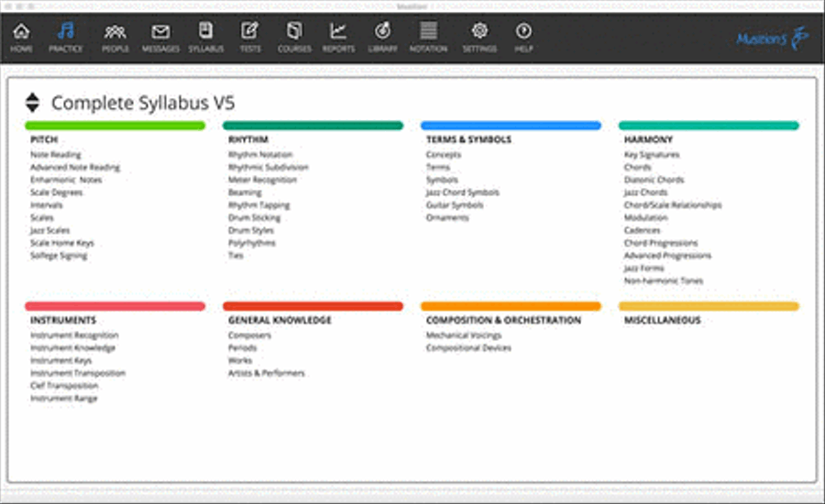Open the Note Reading topic
The image size is (825, 504).
click(56, 155)
